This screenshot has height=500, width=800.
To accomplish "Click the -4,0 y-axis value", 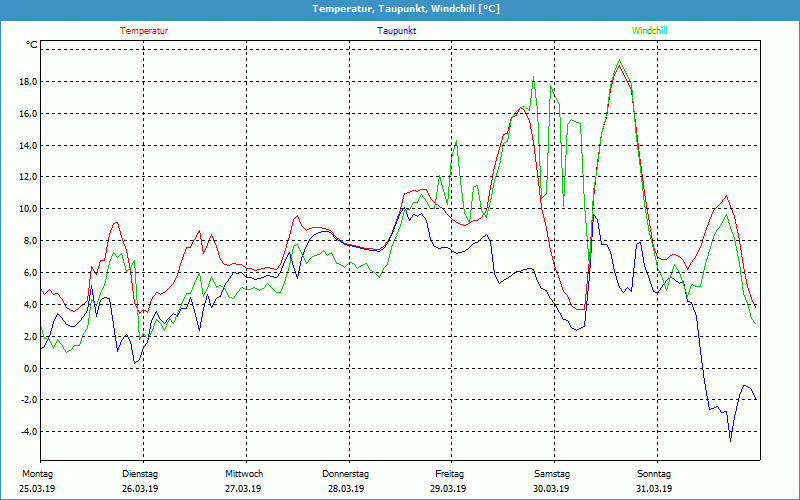I will tap(29, 432).
